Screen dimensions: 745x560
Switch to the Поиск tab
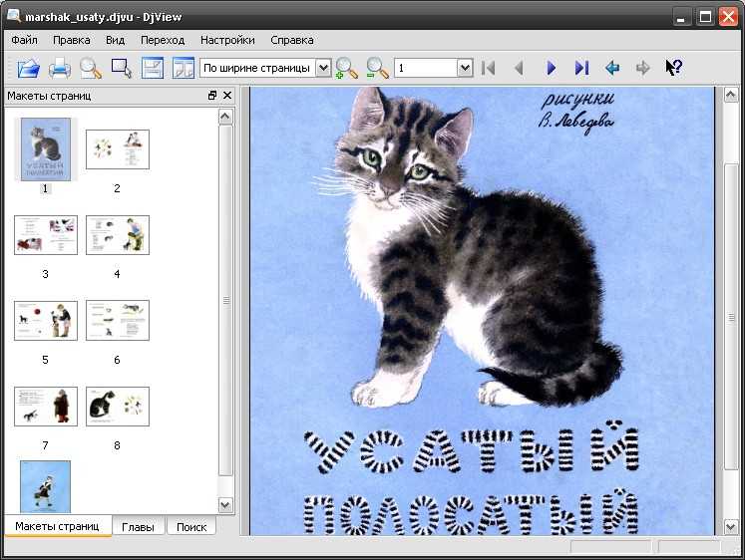pyautogui.click(x=191, y=527)
